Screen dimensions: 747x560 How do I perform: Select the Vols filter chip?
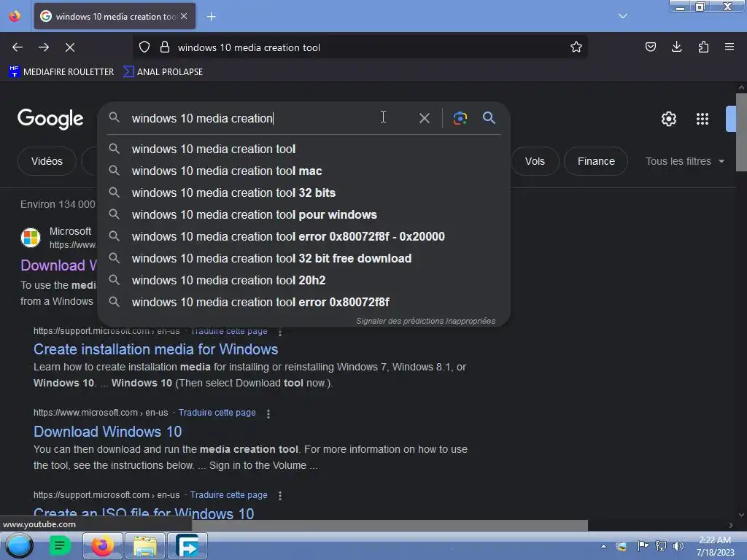535,161
